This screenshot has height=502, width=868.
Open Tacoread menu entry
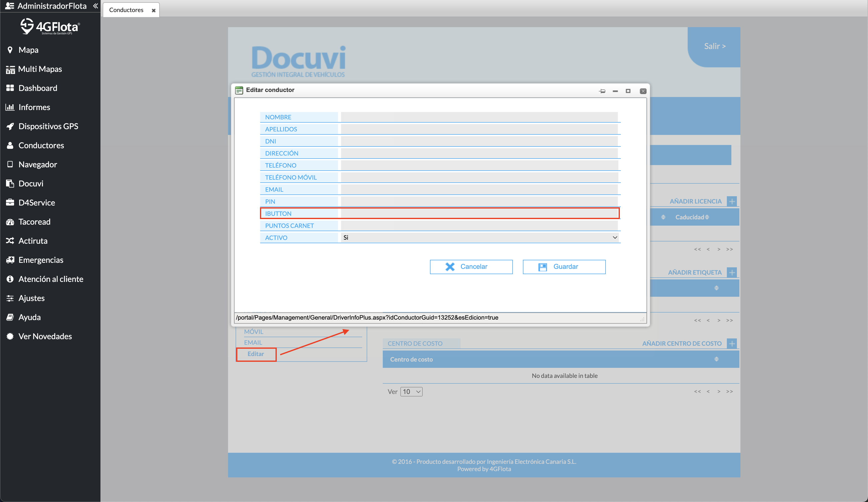pos(34,222)
